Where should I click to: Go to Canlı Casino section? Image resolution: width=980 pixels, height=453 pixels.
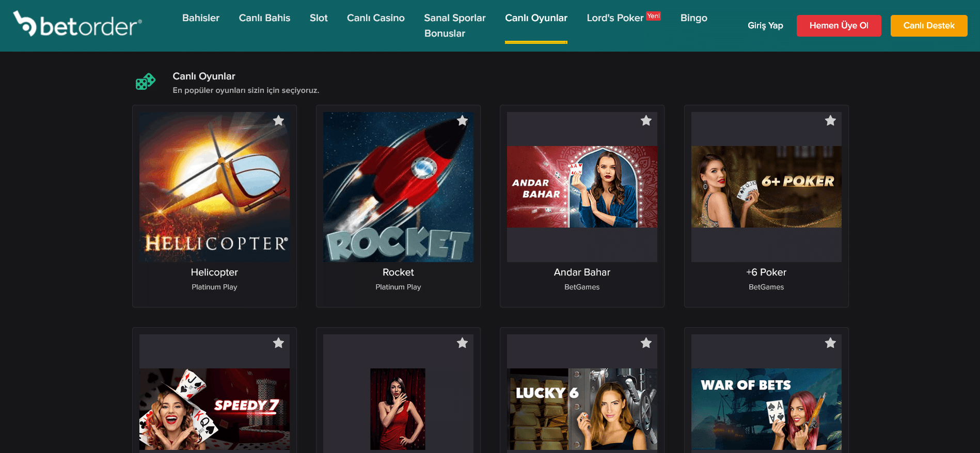(375, 18)
